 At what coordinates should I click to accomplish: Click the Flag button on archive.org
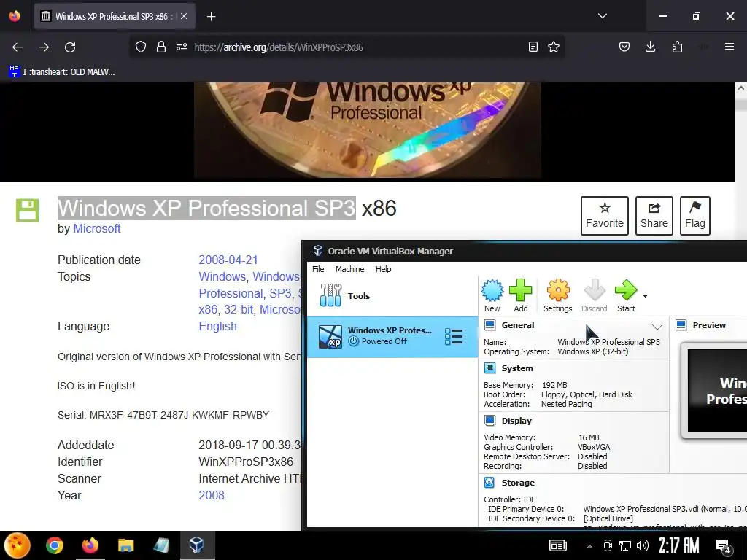click(695, 216)
